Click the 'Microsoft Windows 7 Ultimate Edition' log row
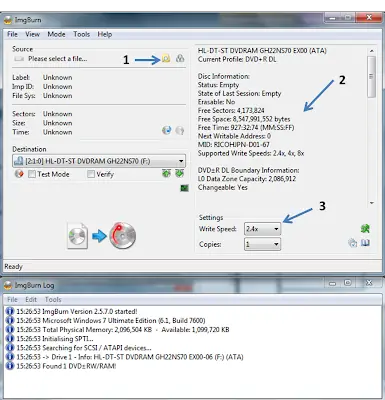 (111, 321)
